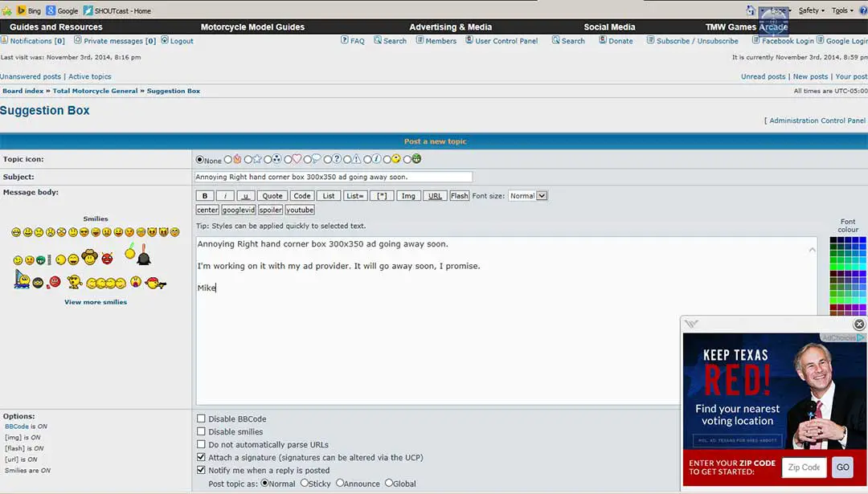Click the User Control Panel icon
The image size is (868, 494).
469,40
